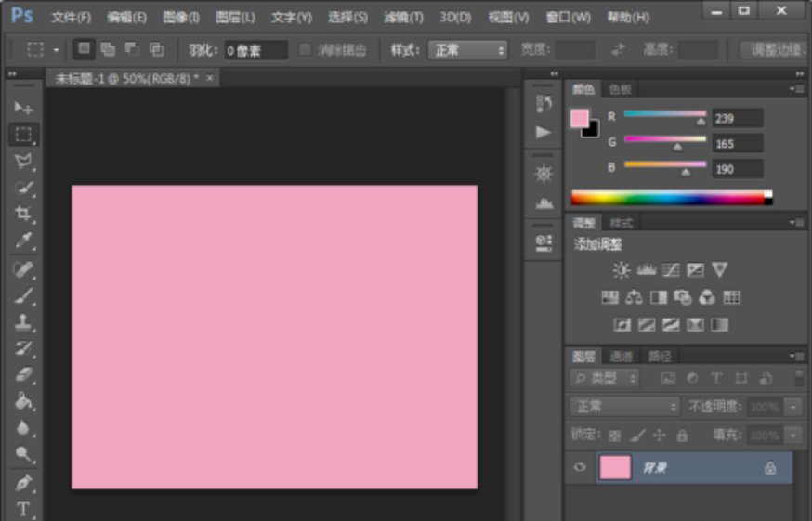Select the Horizontal Type tool

click(23, 508)
